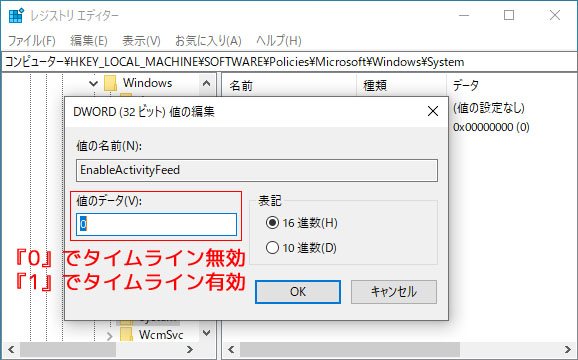Click the 値の名前 EnableActivityFeed field
This screenshot has width=578, height=360.
point(257,170)
